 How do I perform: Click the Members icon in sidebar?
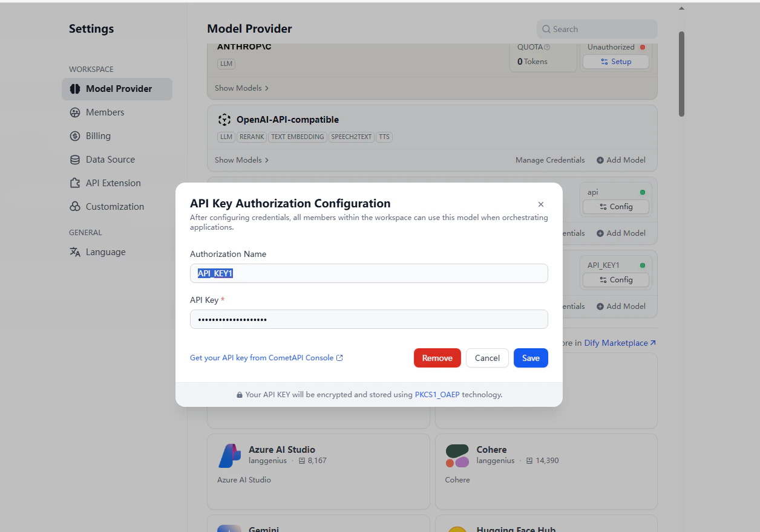[74, 112]
